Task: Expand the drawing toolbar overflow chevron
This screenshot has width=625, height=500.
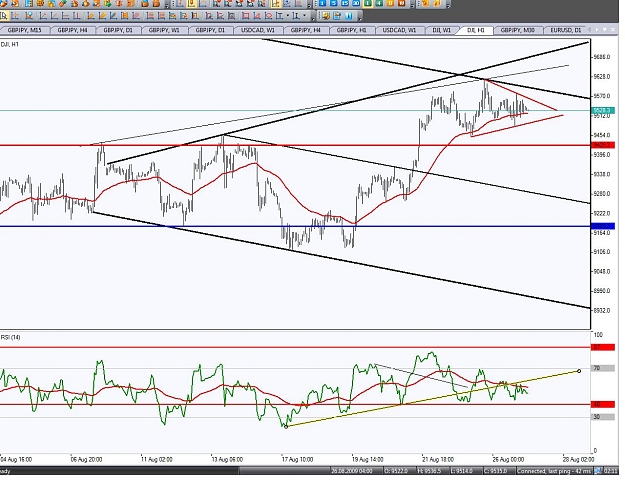Action: coord(313,18)
